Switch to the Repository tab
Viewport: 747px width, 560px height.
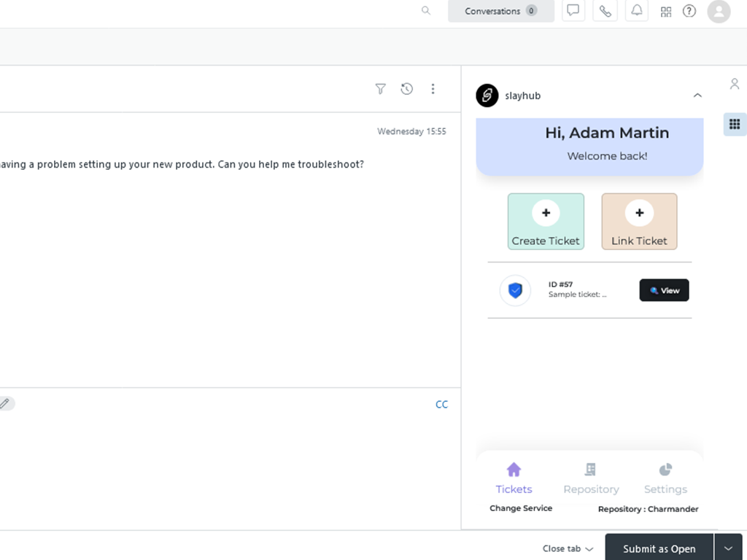pyautogui.click(x=591, y=478)
